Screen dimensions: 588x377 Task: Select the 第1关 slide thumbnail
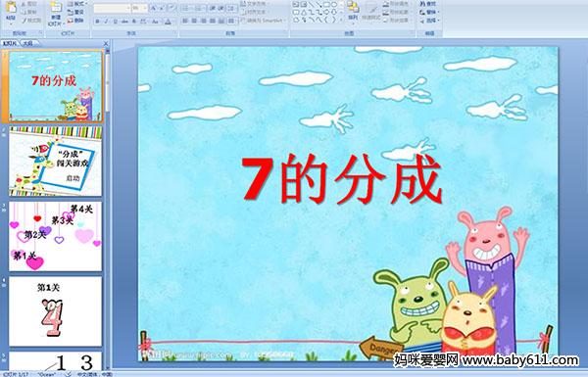(x=56, y=311)
